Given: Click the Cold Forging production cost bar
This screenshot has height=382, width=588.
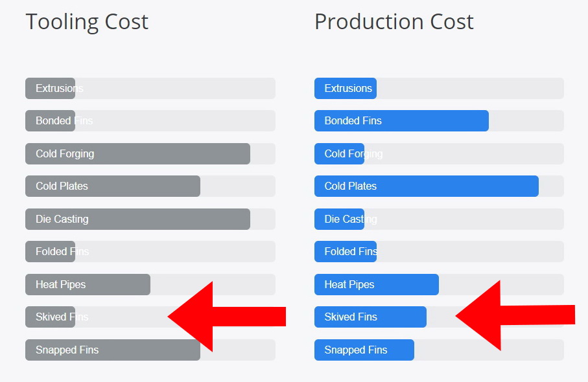Looking at the screenshot, I should tap(439, 153).
